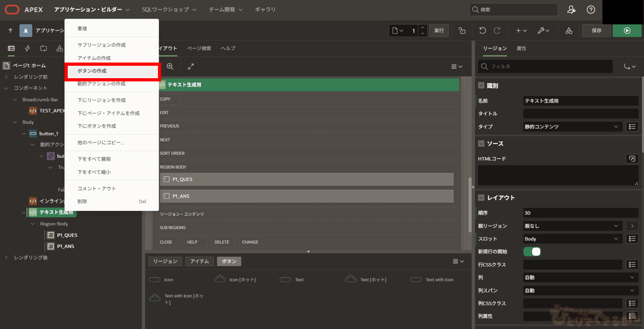
Task: Click the Redo icon in toolbar
Action: tap(497, 30)
